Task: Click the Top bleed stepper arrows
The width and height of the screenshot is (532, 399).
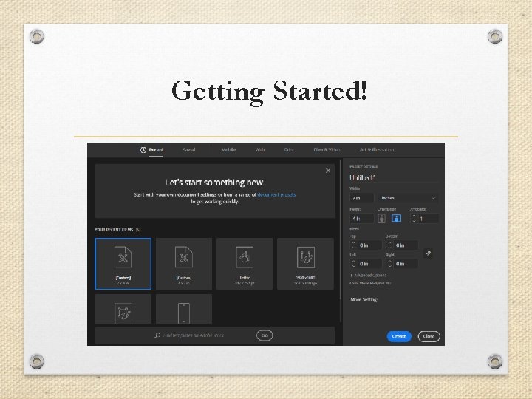Action: click(x=353, y=245)
